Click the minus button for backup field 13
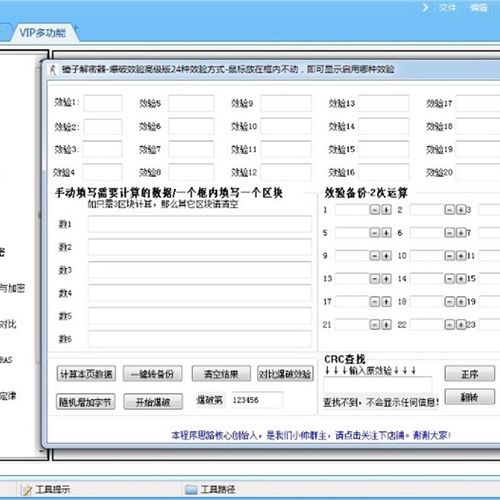The width and height of the screenshot is (500, 500). [375, 279]
